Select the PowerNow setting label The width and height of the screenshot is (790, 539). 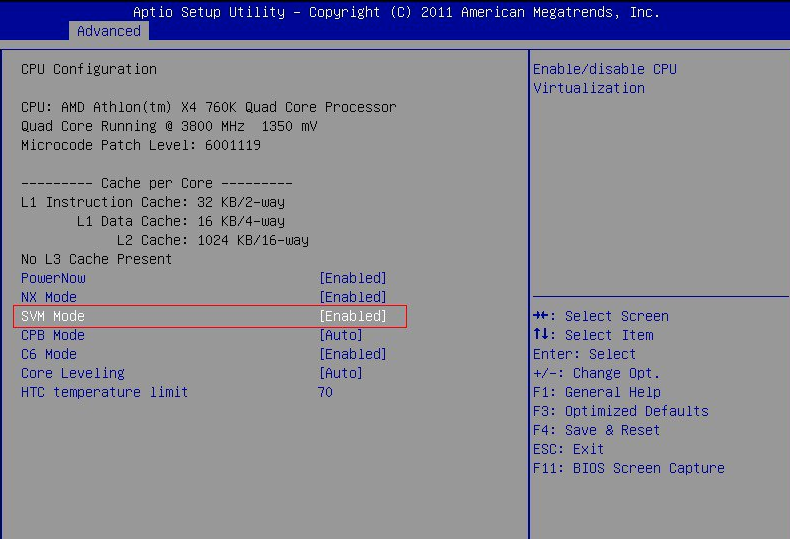pyautogui.click(x=53, y=278)
